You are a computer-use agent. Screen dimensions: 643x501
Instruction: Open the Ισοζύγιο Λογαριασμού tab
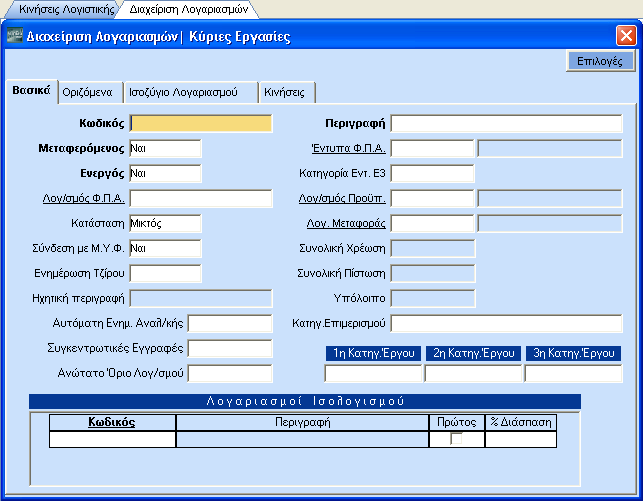coord(190,92)
